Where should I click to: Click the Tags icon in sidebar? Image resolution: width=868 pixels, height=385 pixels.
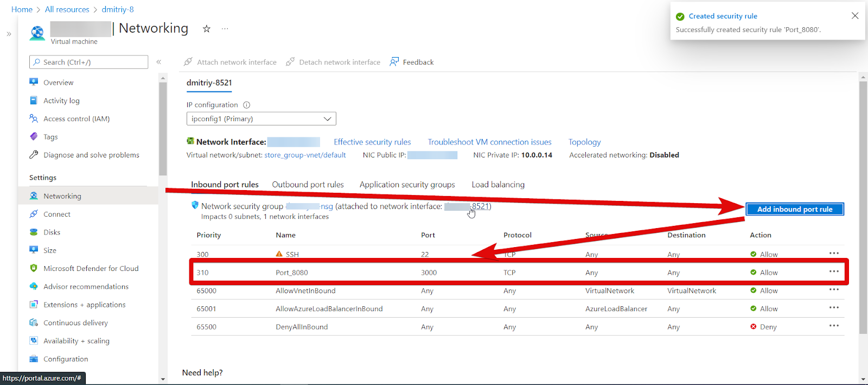coord(34,137)
